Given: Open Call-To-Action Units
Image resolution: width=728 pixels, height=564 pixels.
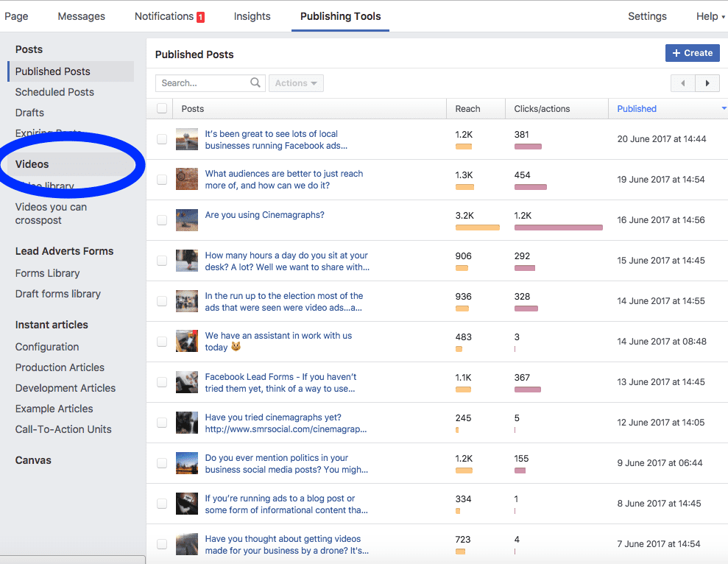Looking at the screenshot, I should click(63, 429).
